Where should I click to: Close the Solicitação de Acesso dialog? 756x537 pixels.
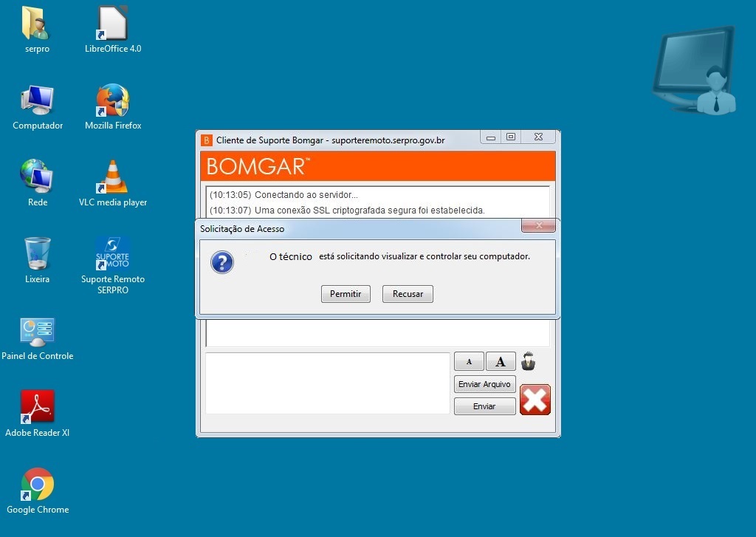538,225
